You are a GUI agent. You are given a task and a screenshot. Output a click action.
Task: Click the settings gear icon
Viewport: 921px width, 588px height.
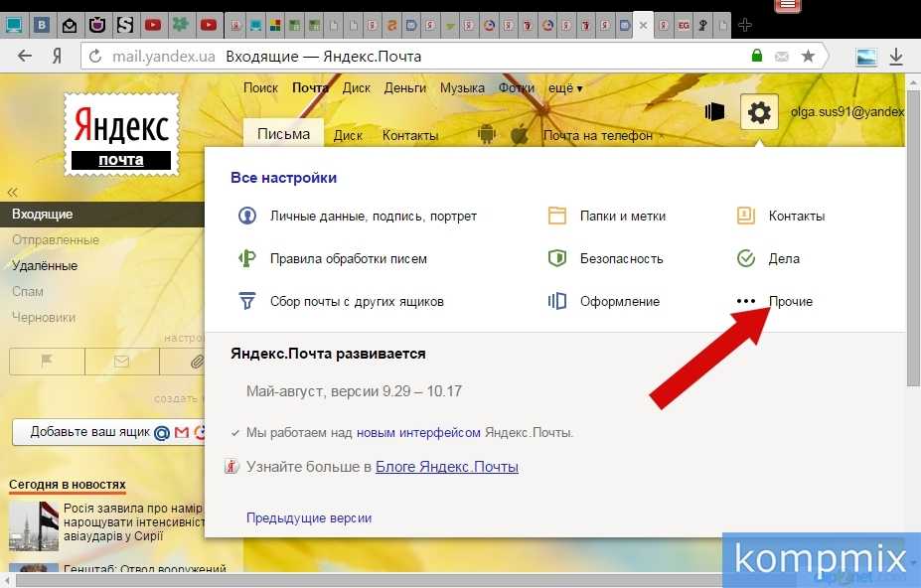click(x=759, y=113)
